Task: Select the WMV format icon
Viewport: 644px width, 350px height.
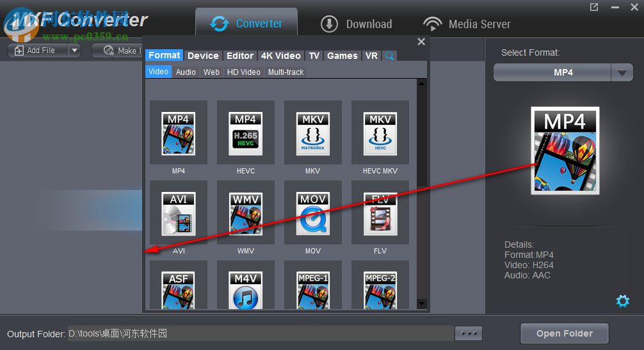Action: click(246, 213)
